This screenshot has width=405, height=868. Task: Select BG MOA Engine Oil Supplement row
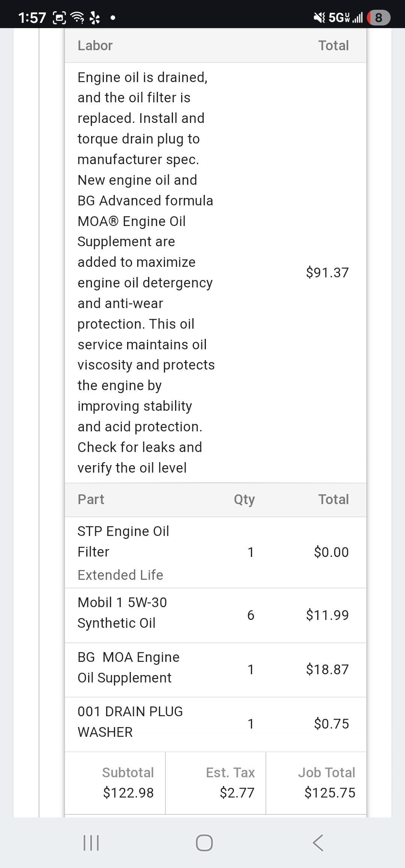point(128,667)
